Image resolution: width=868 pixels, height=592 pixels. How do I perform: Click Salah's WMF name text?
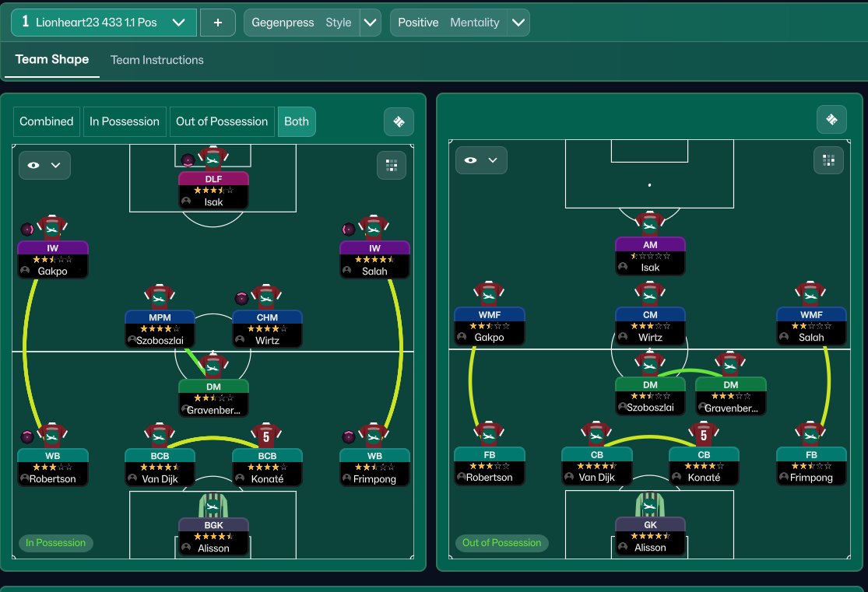click(811, 337)
